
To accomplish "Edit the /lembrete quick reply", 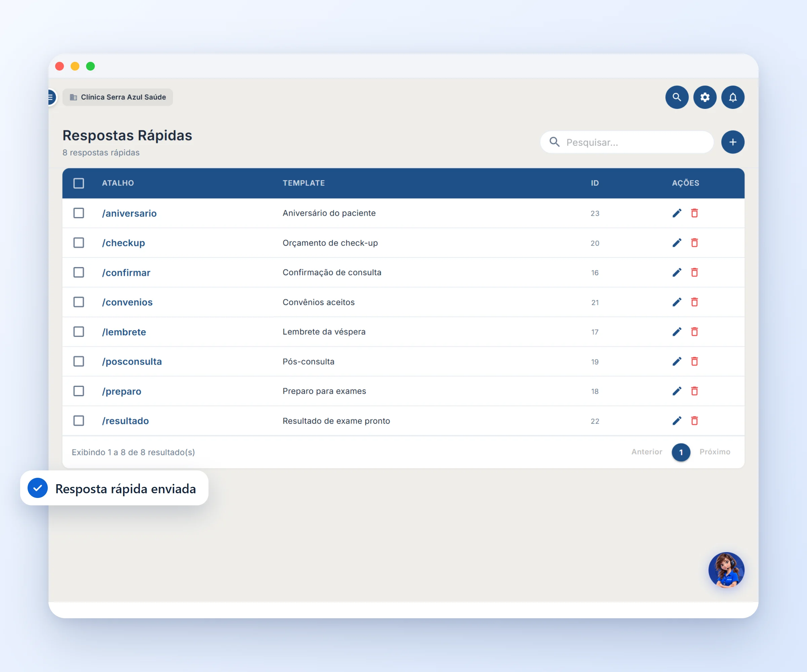I will point(677,332).
